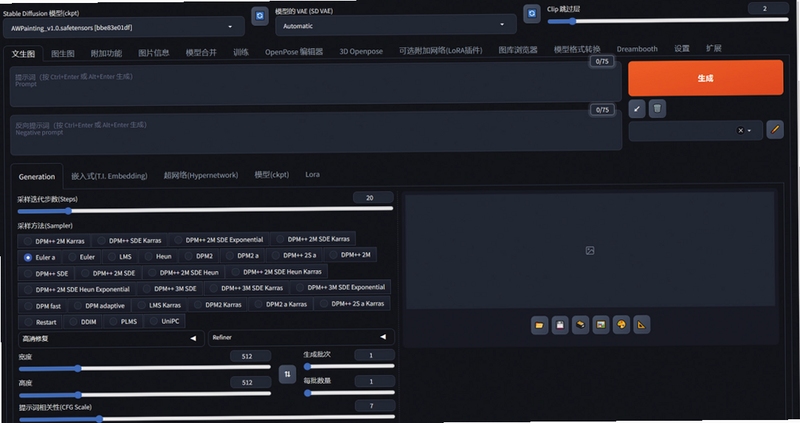The image size is (800, 423).
Task: Click the CFG Scale value field showing 7
Action: point(374,406)
